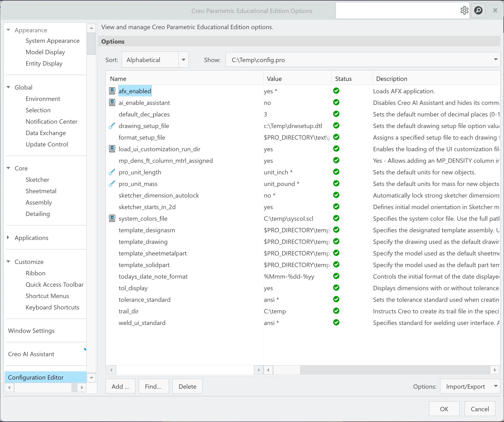The width and height of the screenshot is (504, 422).
Task: Click the table's far-right scroll arrow
Action: 495,370
